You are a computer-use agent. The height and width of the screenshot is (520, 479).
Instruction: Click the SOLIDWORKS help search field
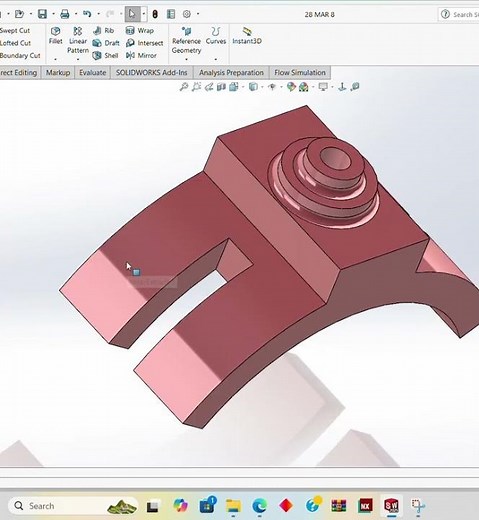465,14
